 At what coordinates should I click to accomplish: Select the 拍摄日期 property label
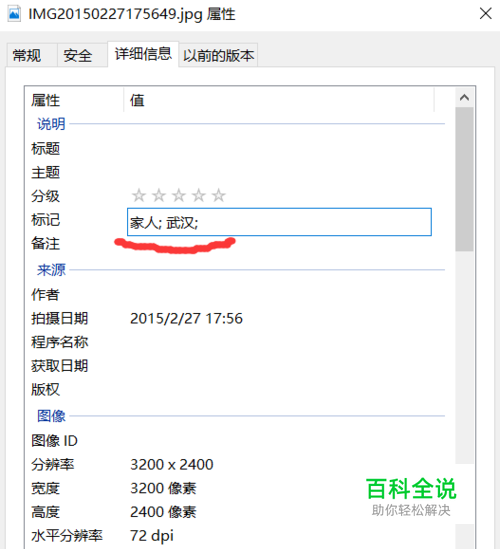pyautogui.click(x=60, y=319)
